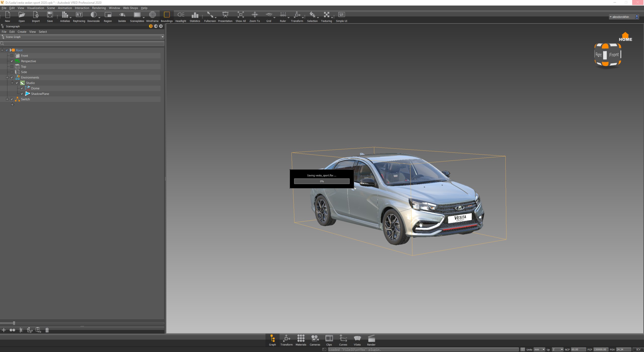Viewport: 644px width, 352px height.
Task: Click the Front face of view cube
Action: (614, 55)
